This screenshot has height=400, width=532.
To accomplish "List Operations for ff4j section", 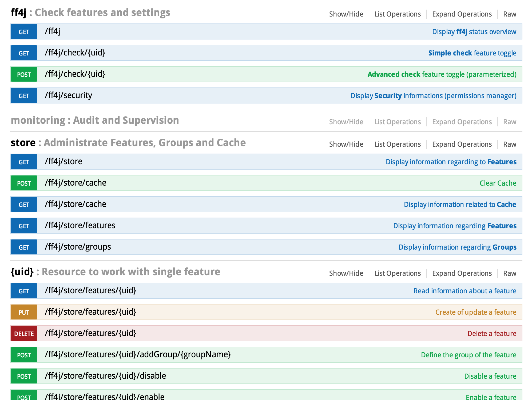I will [x=397, y=14].
